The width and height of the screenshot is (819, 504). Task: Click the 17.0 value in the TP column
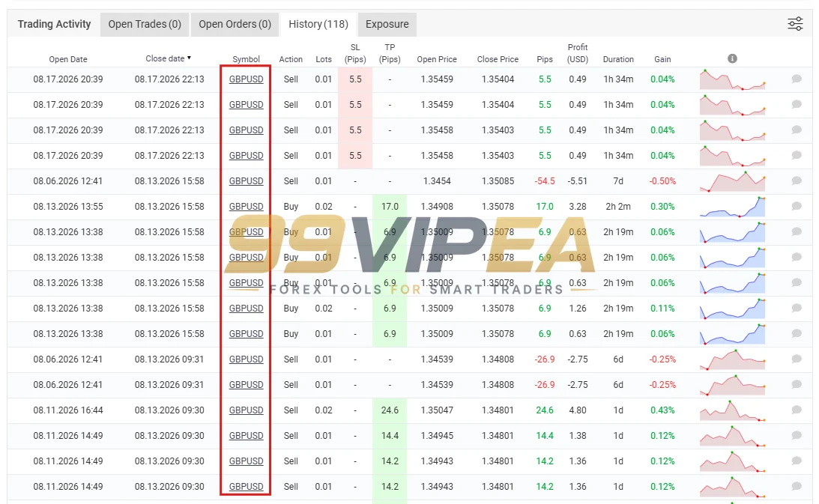(390, 206)
